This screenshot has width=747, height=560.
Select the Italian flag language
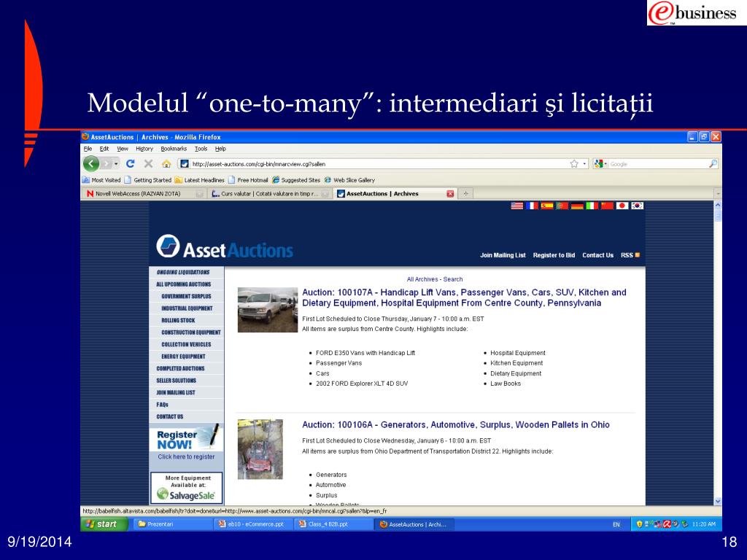592,206
